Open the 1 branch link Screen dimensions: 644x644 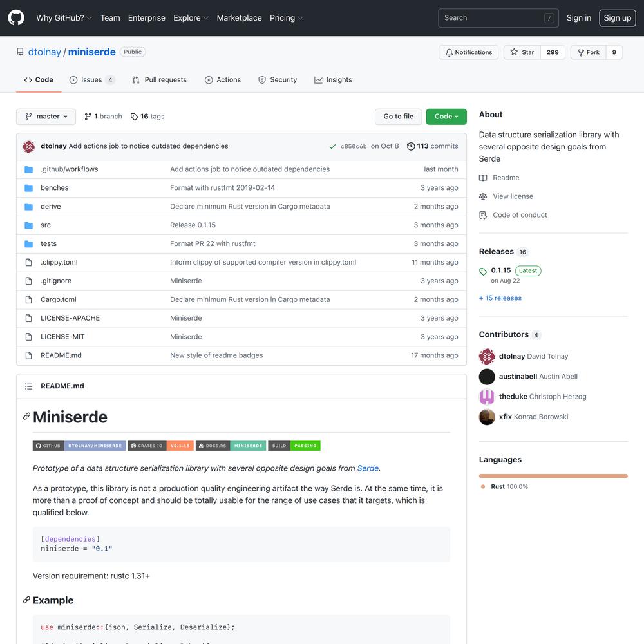(103, 117)
